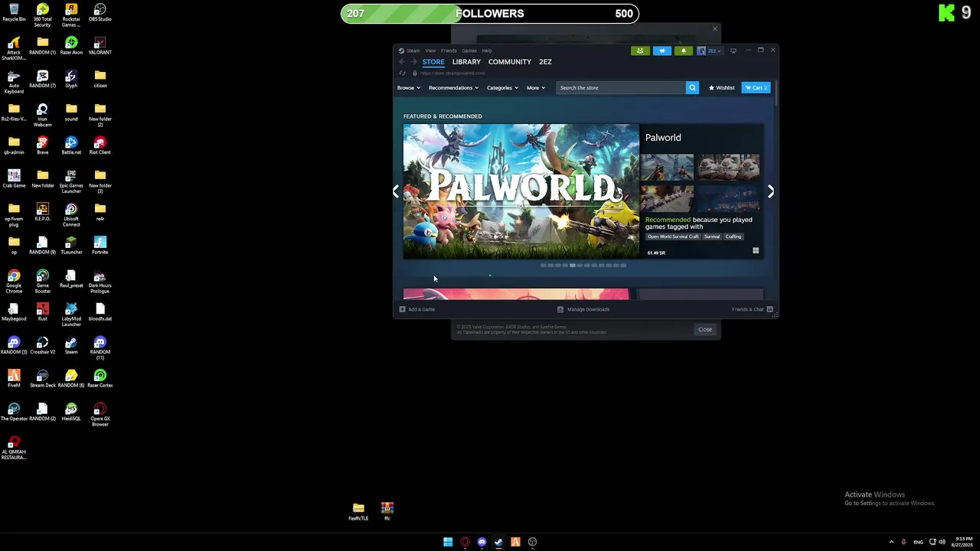Switch to the STORE tab

[433, 62]
